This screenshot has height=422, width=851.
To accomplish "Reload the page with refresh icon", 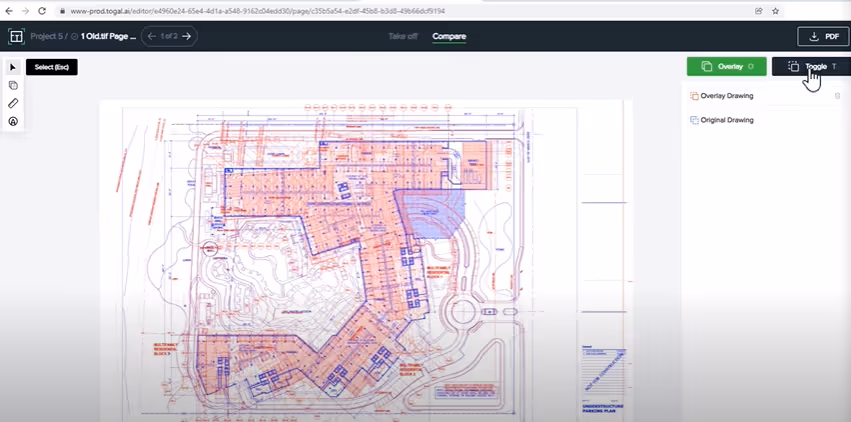I will [42, 11].
